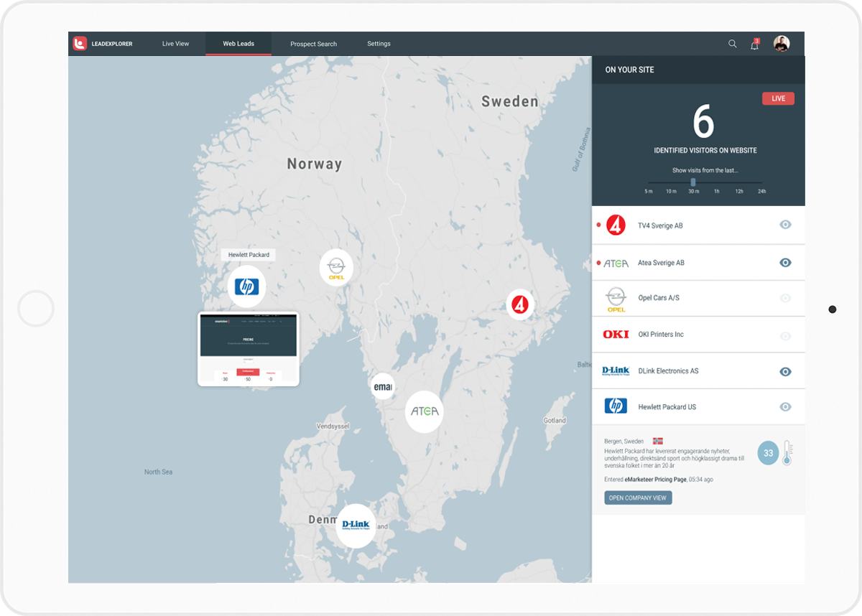Open the notifications bell icon
The height and width of the screenshot is (616, 862).
click(x=754, y=45)
